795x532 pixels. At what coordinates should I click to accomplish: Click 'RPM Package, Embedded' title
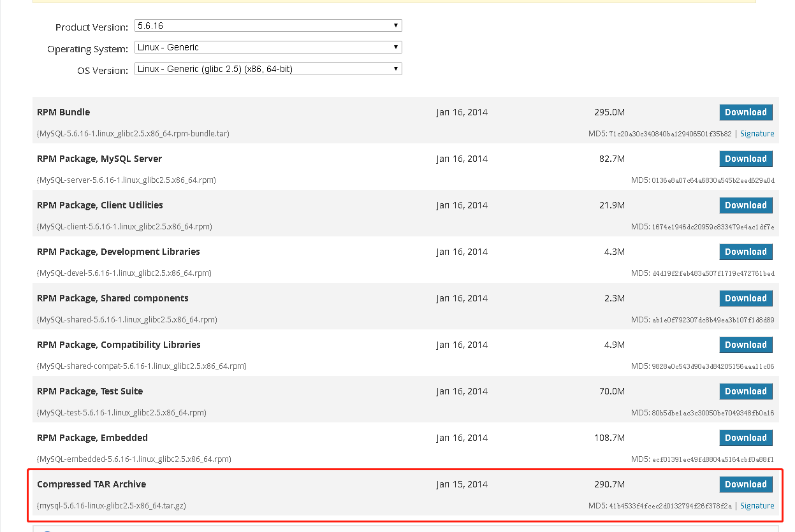coord(92,438)
